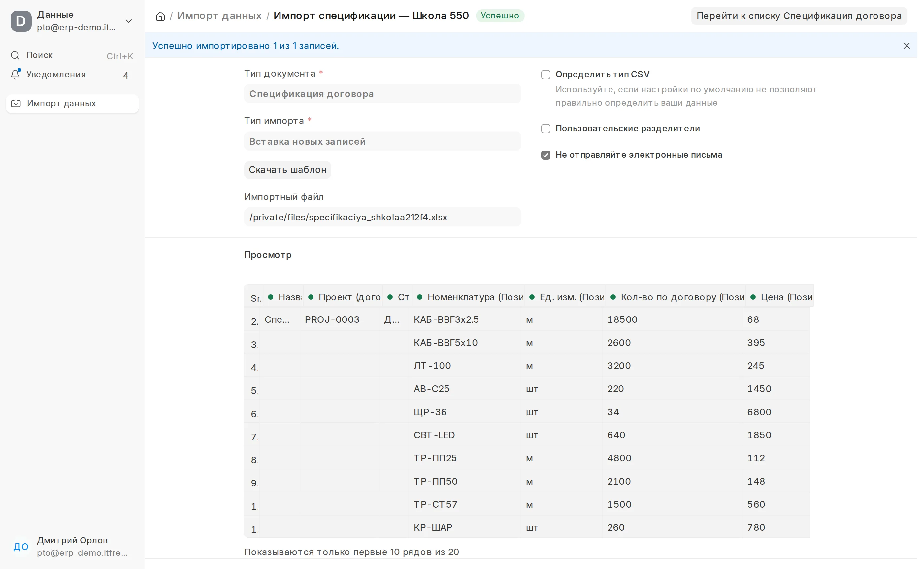Click notifications count 4

[x=126, y=76]
